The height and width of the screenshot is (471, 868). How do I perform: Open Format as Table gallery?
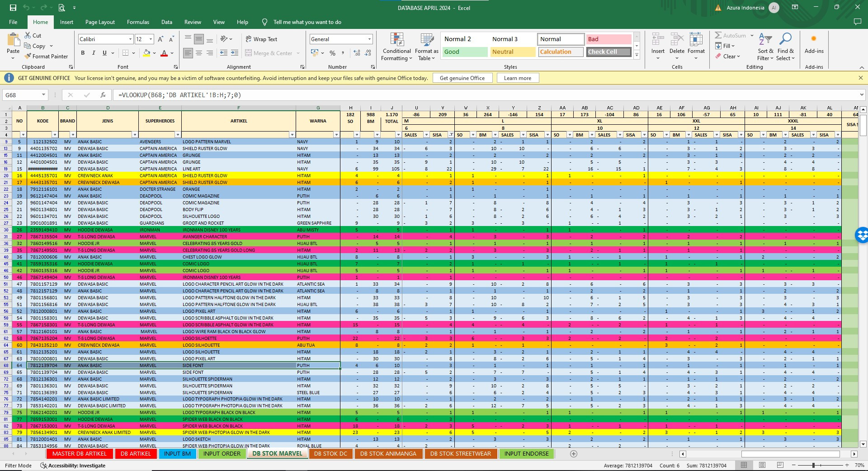tap(427, 47)
